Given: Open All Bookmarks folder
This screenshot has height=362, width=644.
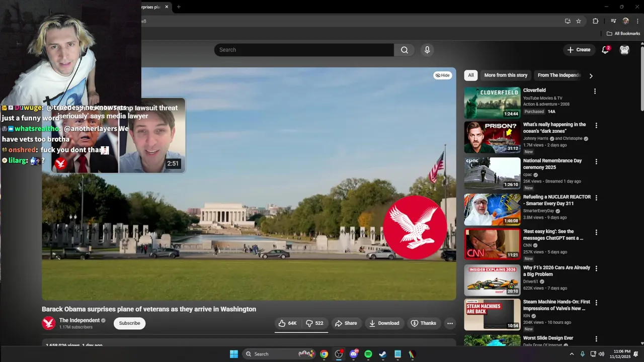Looking at the screenshot, I should (x=623, y=34).
